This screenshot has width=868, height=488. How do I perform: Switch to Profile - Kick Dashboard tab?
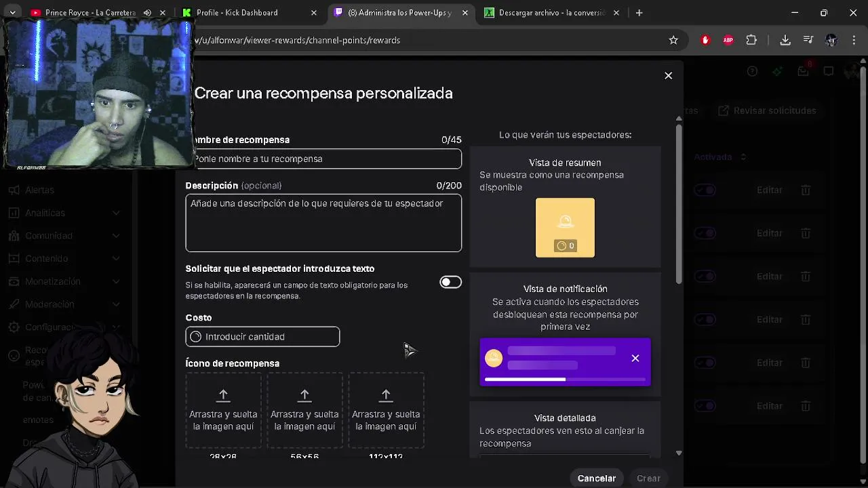250,13
